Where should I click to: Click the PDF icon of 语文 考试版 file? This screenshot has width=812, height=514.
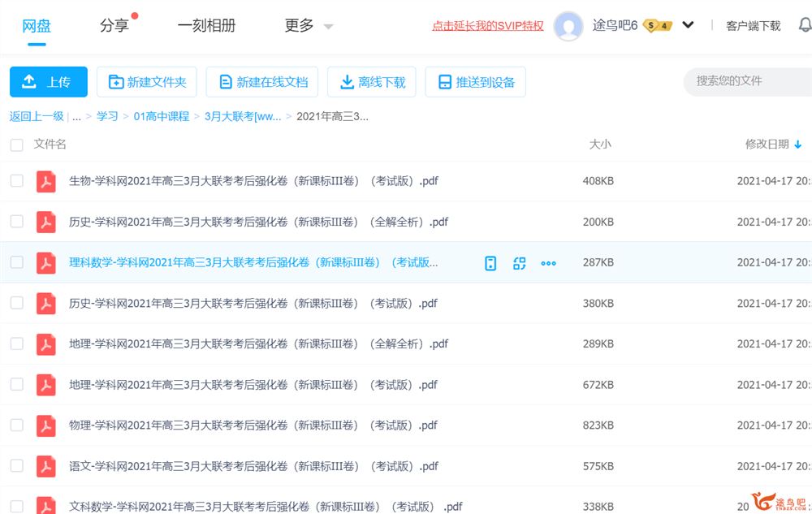[46, 466]
